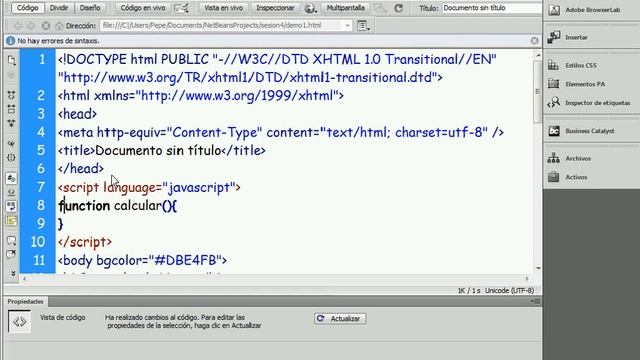The image size is (640, 360).
Task: Click 'function calcular(){' code line
Action: coord(117,205)
